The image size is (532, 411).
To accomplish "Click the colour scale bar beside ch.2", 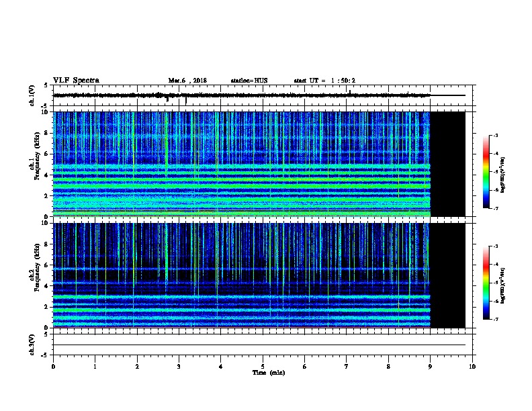I will click(486, 283).
